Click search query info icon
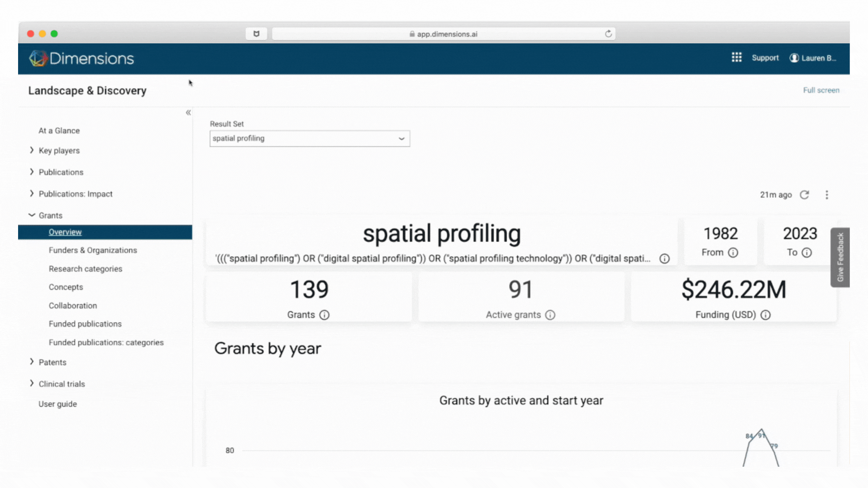 tap(664, 259)
